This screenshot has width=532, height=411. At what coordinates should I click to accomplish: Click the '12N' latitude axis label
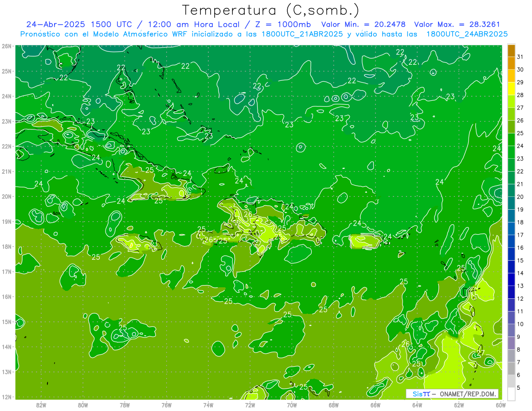coord(7,397)
